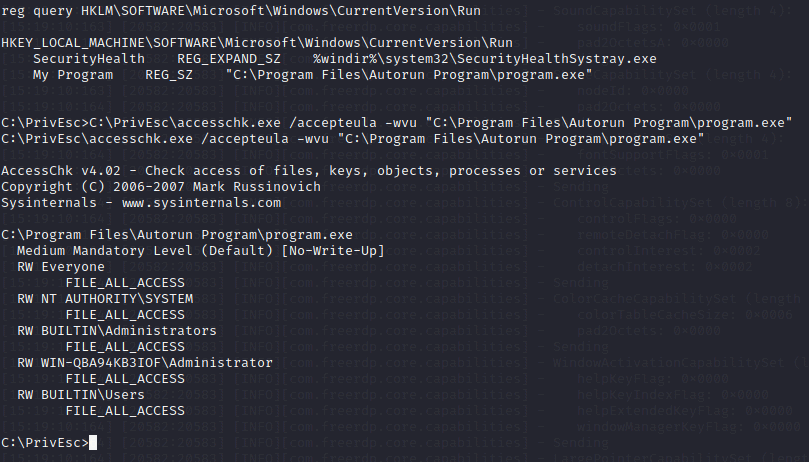Click the Medium Mandatory Level line

[201, 251]
